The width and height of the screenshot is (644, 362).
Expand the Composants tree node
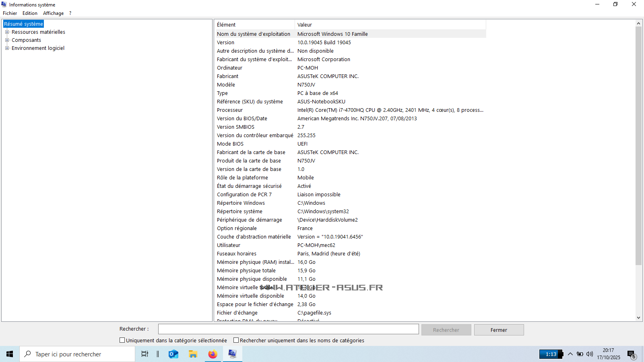7,40
